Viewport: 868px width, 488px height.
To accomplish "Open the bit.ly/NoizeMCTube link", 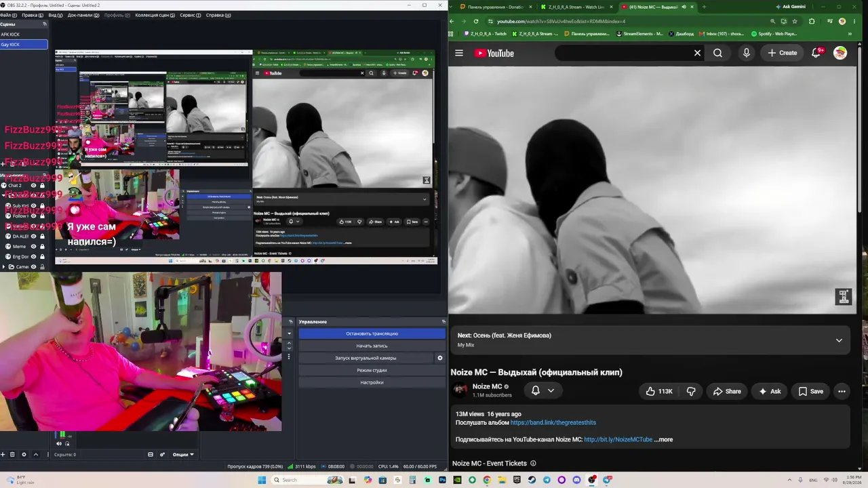I will tap(618, 439).
